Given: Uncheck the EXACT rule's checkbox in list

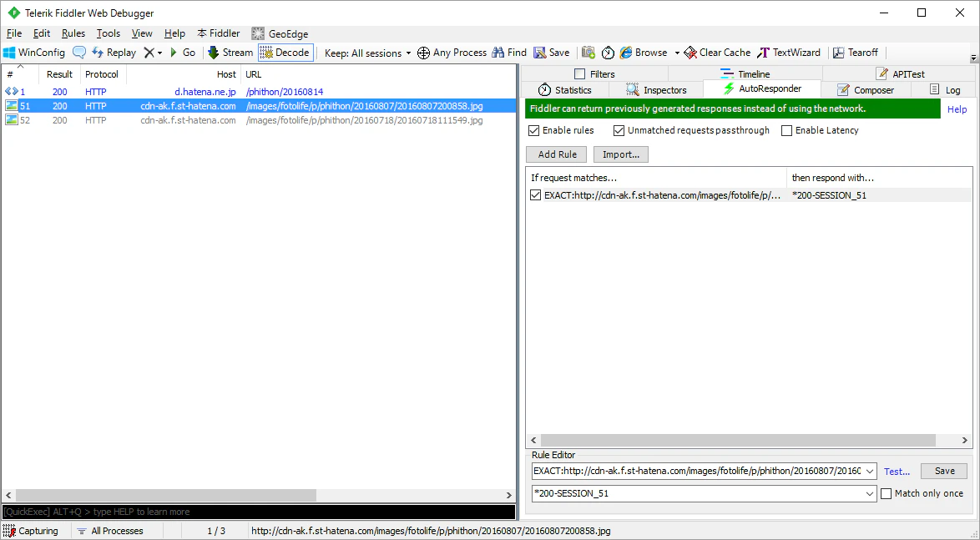Looking at the screenshot, I should tap(536, 195).
